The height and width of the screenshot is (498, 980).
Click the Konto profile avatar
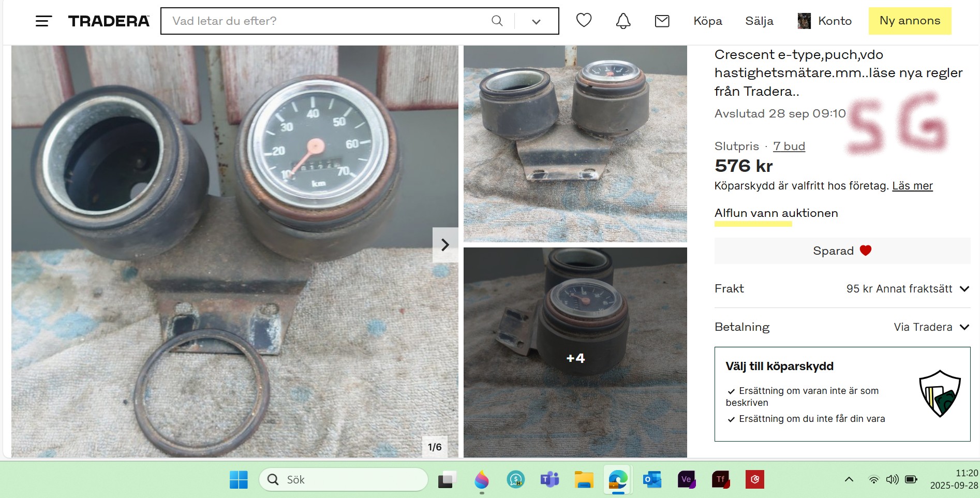[x=804, y=21]
